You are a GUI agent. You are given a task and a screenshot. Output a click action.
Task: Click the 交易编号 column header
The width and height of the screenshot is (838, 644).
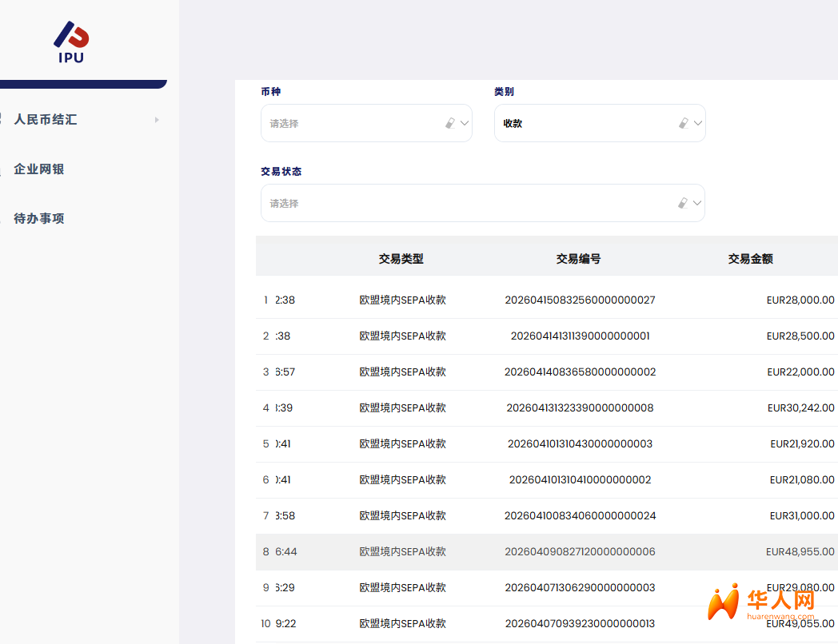[x=578, y=259]
